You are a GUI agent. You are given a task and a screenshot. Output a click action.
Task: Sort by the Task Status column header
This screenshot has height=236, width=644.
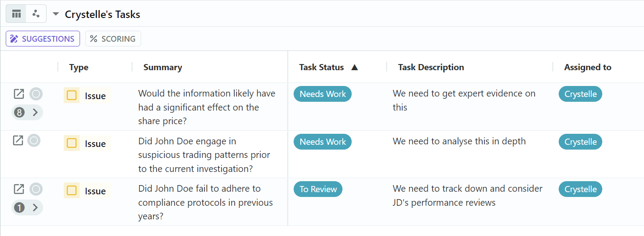(321, 67)
